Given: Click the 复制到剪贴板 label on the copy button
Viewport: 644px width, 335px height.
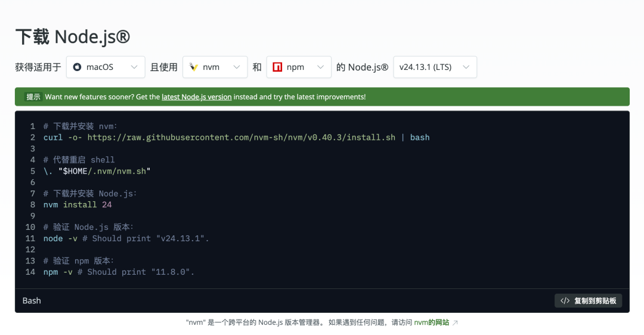Looking at the screenshot, I should (595, 301).
